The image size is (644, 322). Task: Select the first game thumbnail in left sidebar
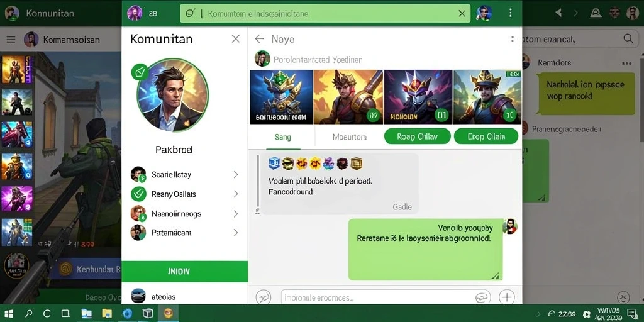[17, 69]
